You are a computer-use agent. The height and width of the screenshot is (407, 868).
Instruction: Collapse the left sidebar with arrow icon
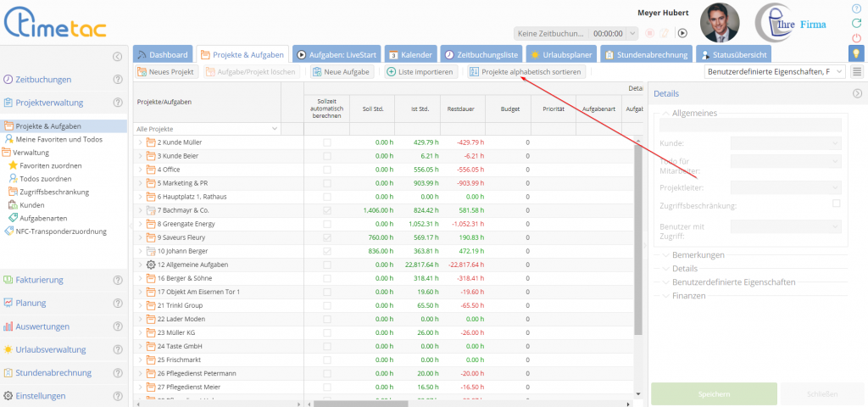(117, 57)
